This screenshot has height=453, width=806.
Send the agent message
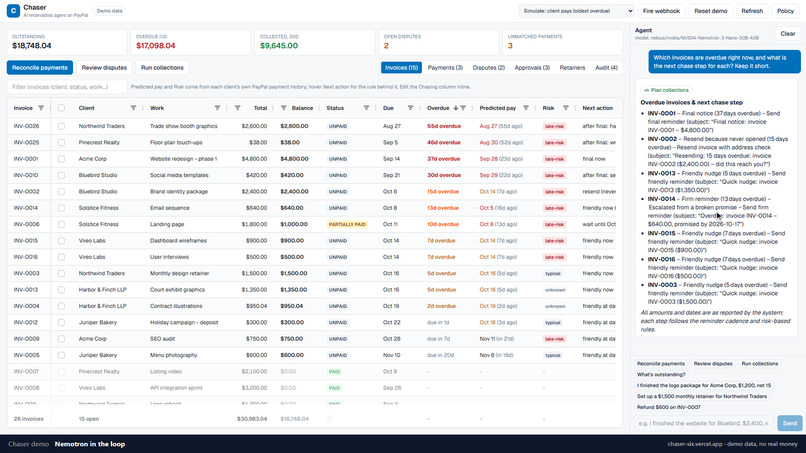click(790, 423)
